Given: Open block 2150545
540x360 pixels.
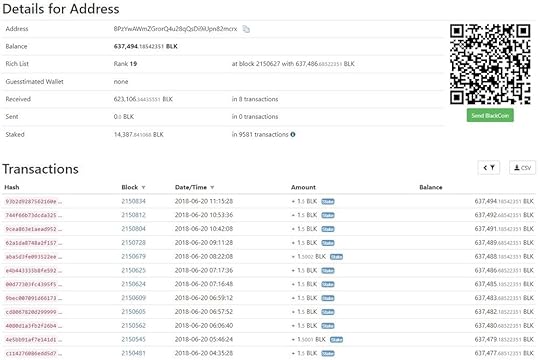Looking at the screenshot, I should click(133, 339).
